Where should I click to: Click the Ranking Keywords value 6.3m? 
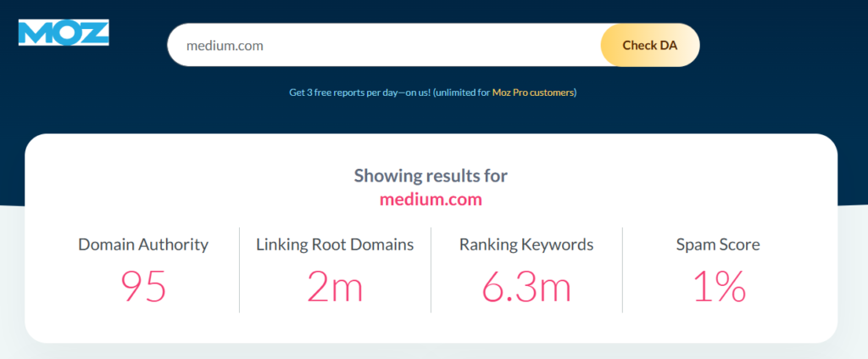526,287
